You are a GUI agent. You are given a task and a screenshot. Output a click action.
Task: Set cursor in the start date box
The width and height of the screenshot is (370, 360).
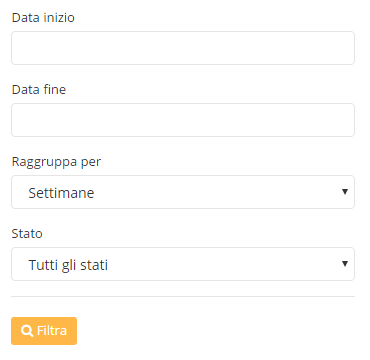[x=183, y=48]
